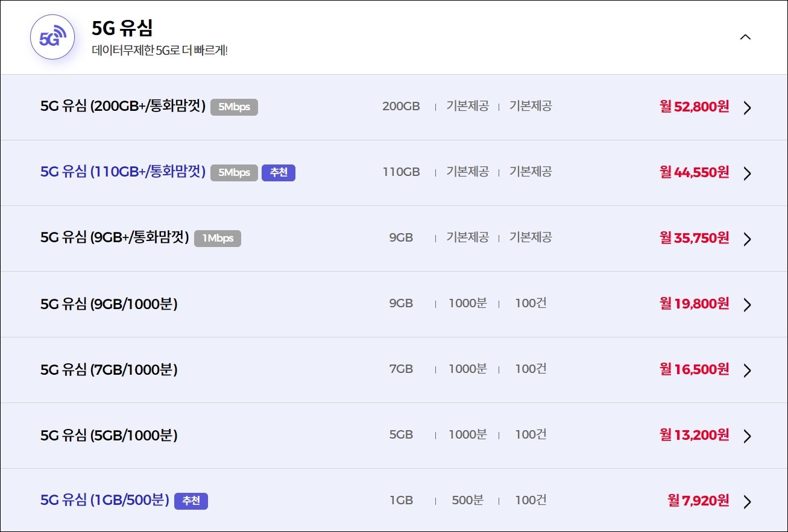
Task: Click the 월 13,200원 price
Action: tap(695, 435)
